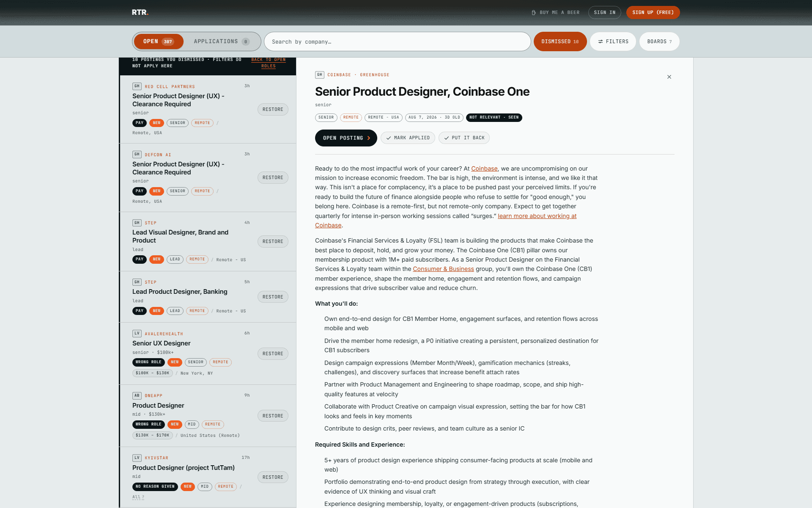Click the Oneapp company name
812x508 pixels.
point(154,396)
